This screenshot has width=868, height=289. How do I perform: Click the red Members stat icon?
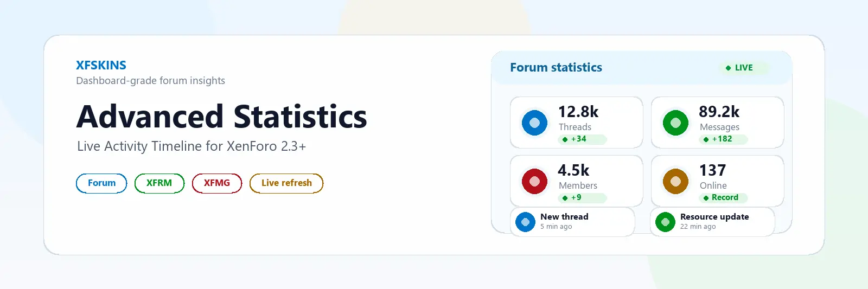pyautogui.click(x=534, y=181)
